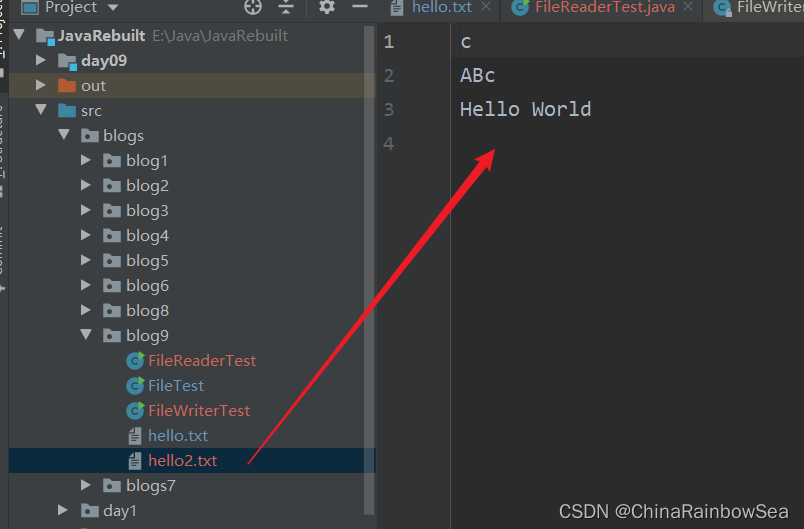The height and width of the screenshot is (529, 804).
Task: Click the hello.txt file icon in tree
Action: [x=135, y=436]
